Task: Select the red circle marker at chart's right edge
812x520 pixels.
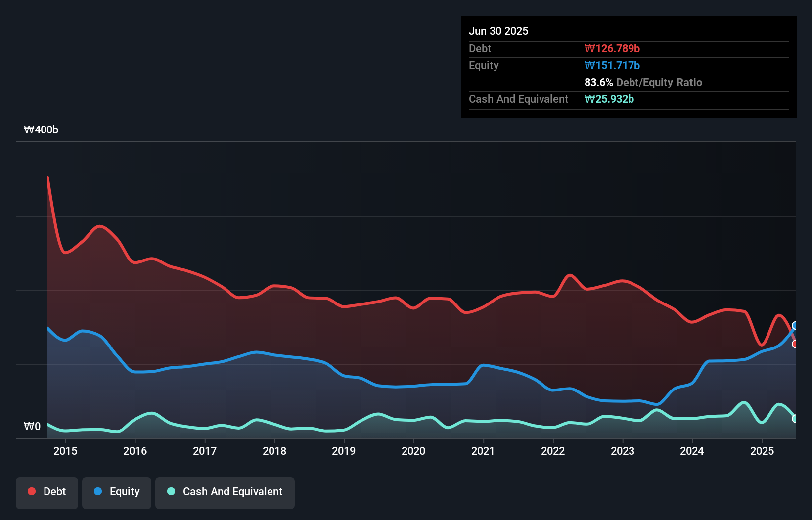Action: (795, 344)
